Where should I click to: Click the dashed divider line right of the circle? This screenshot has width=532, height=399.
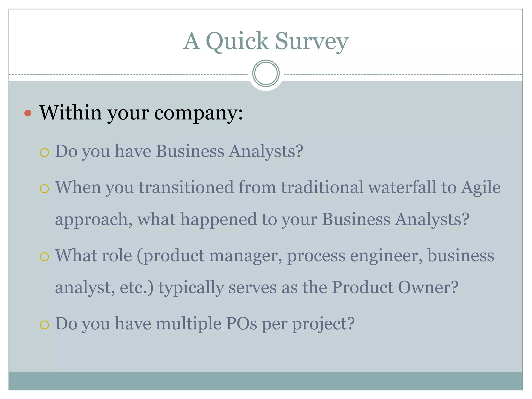tap(403, 74)
